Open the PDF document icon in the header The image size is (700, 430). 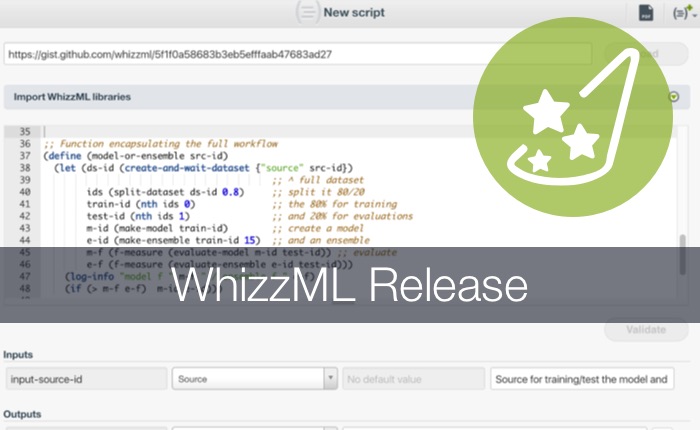pos(646,13)
